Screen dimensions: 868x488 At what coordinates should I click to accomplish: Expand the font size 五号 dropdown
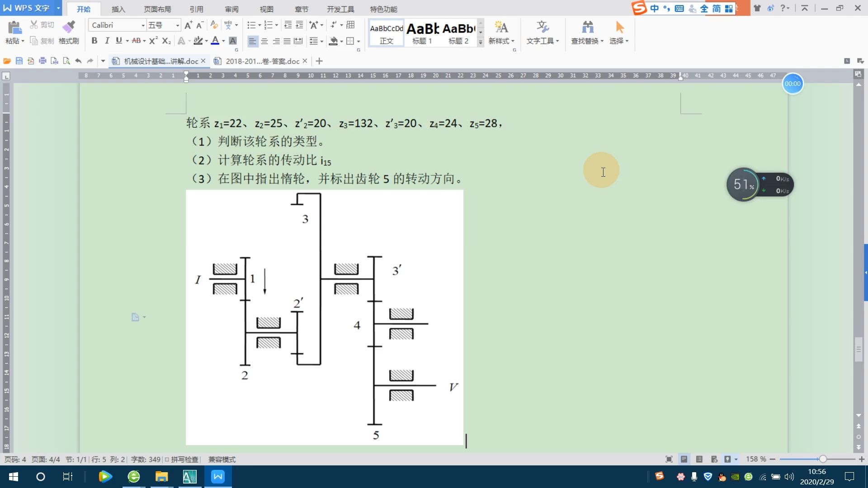[x=177, y=25]
